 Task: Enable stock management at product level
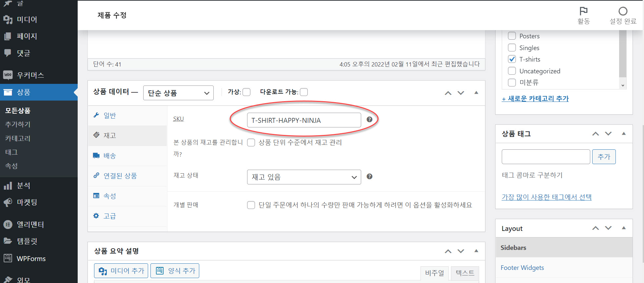tap(251, 142)
